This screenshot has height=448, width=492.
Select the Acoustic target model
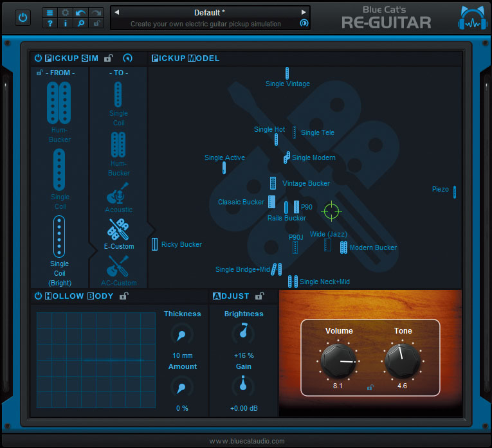[x=118, y=198]
